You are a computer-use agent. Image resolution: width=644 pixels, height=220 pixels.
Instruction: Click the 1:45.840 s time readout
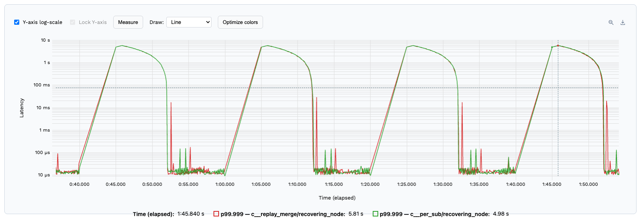[x=191, y=214]
